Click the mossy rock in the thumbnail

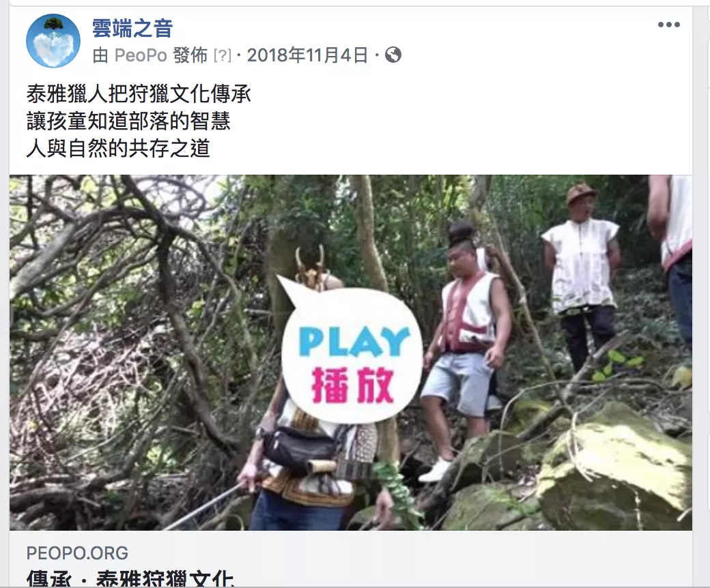[x=616, y=466]
